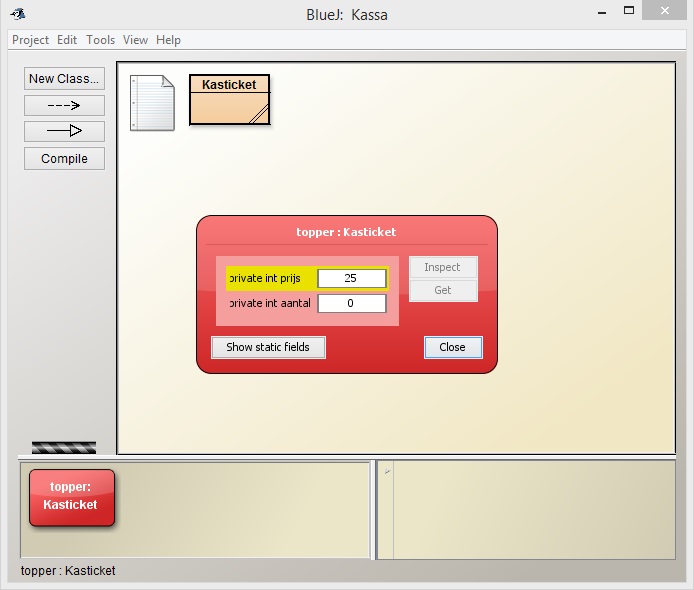Viewport: 694px width, 590px height.
Task: Select the Kasticket class box
Action: [x=229, y=100]
